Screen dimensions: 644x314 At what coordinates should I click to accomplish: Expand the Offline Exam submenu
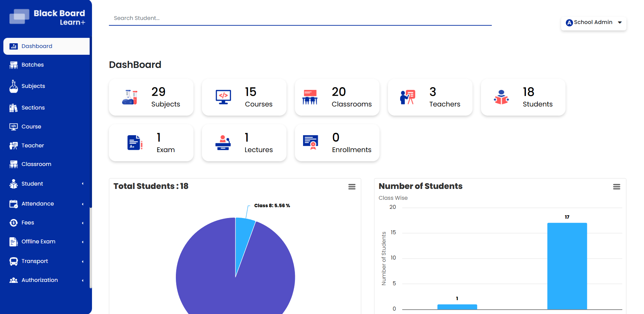coord(83,241)
